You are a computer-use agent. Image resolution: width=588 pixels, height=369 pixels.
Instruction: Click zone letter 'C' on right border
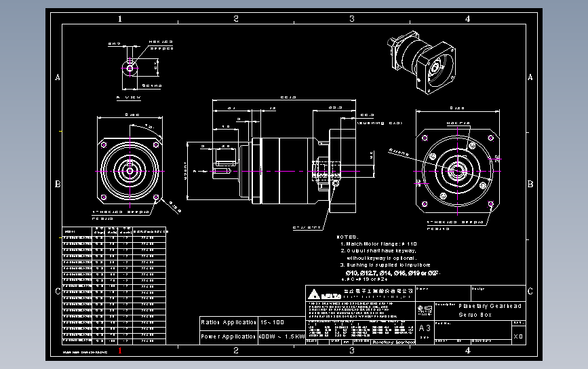530,292
